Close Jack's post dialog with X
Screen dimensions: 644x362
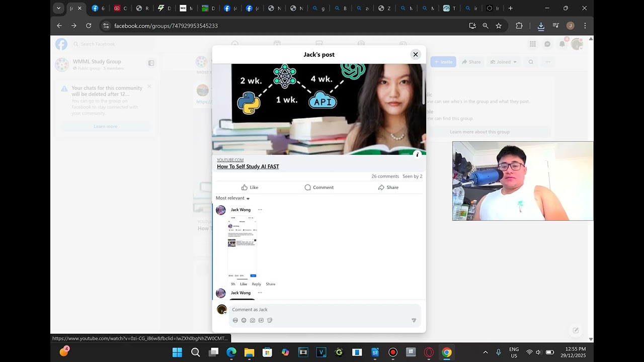(x=416, y=54)
